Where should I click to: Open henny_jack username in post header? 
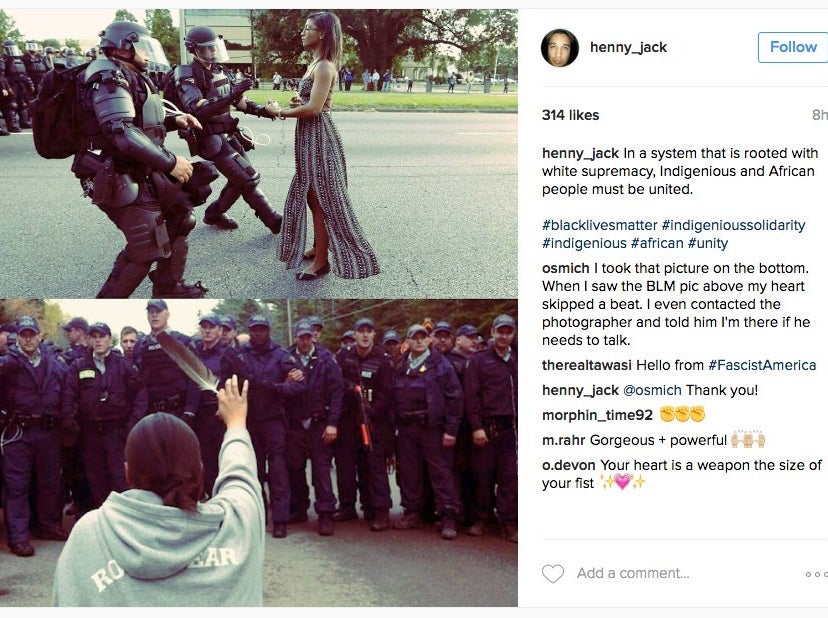(628, 48)
